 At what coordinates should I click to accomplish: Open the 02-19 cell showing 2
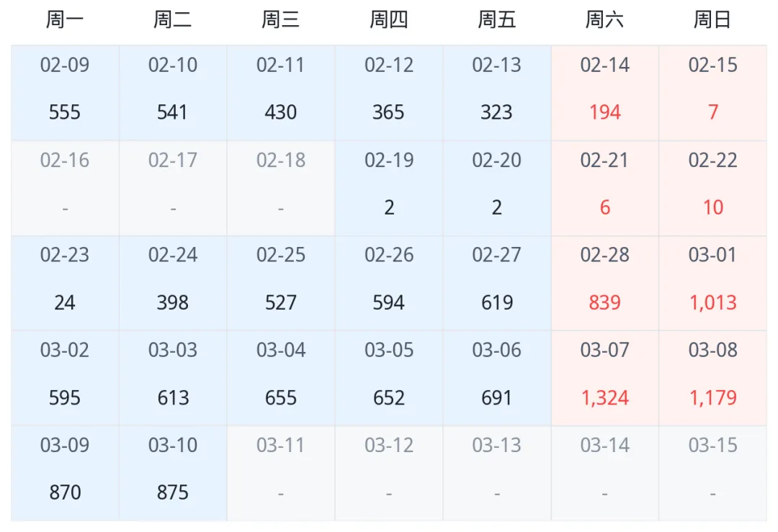pos(389,189)
